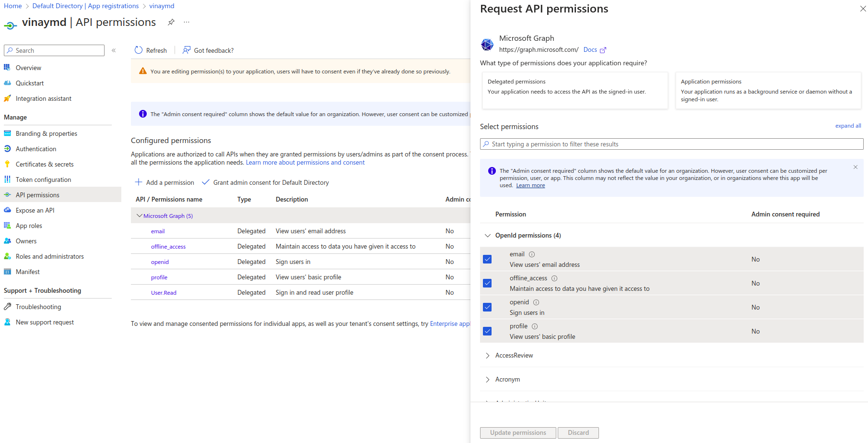Screen dimensions: 868x443
Task: Expand the AccessReview permissions group
Action: point(488,355)
